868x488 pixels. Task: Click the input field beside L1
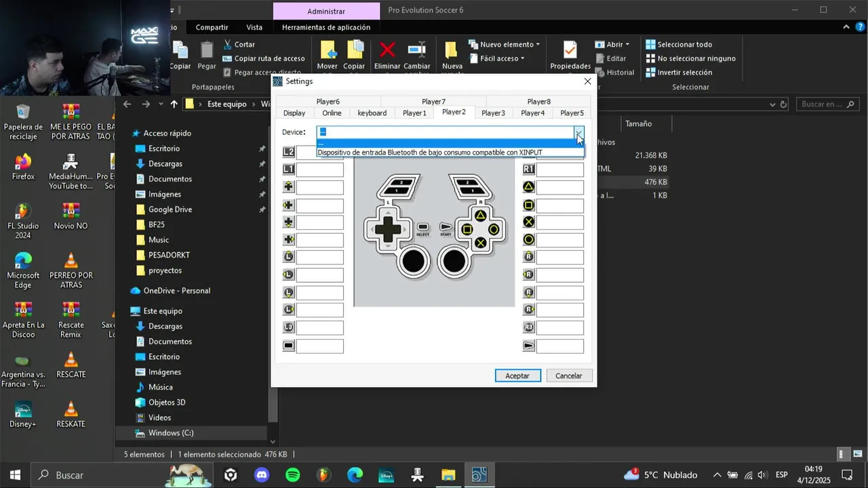(x=320, y=169)
